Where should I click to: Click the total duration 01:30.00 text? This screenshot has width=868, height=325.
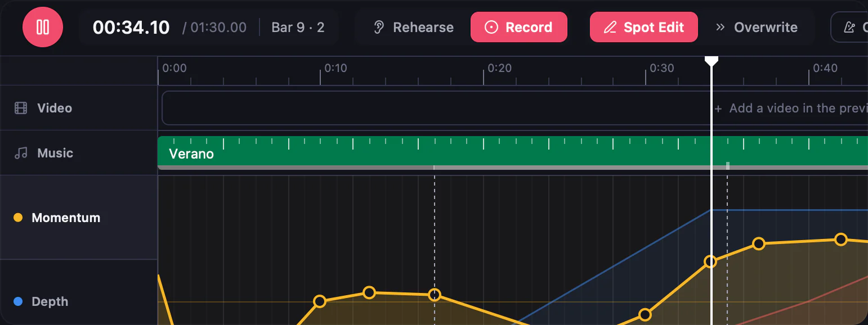pos(218,27)
